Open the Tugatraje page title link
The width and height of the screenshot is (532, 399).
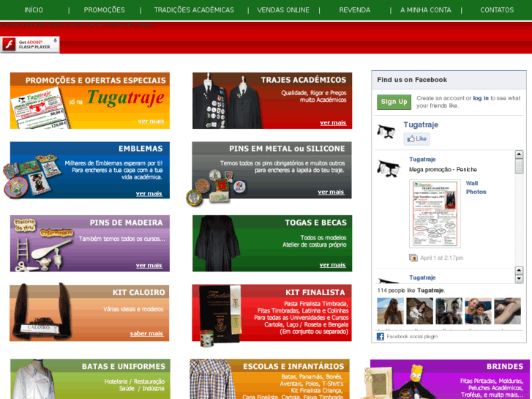pyautogui.click(x=421, y=124)
